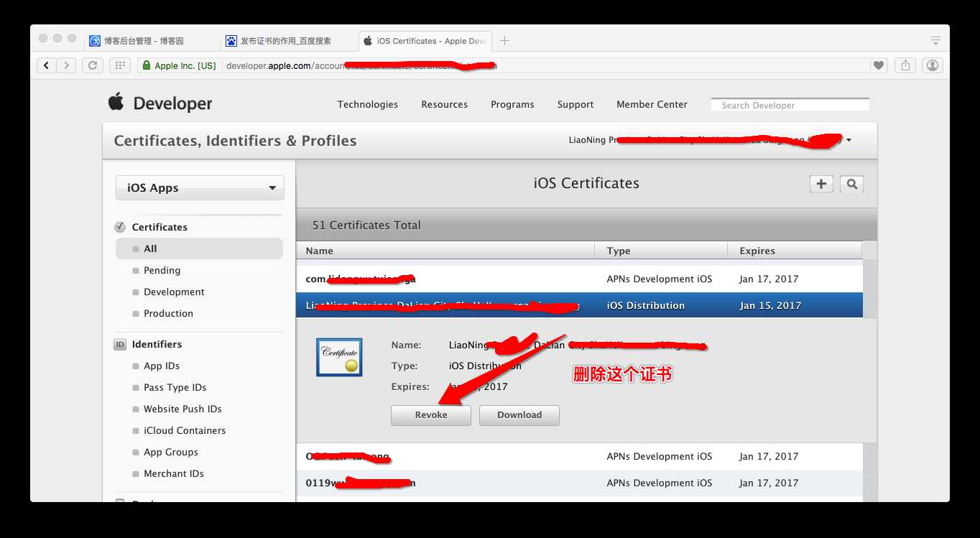Bookmark page with the heart icon

pos(878,65)
